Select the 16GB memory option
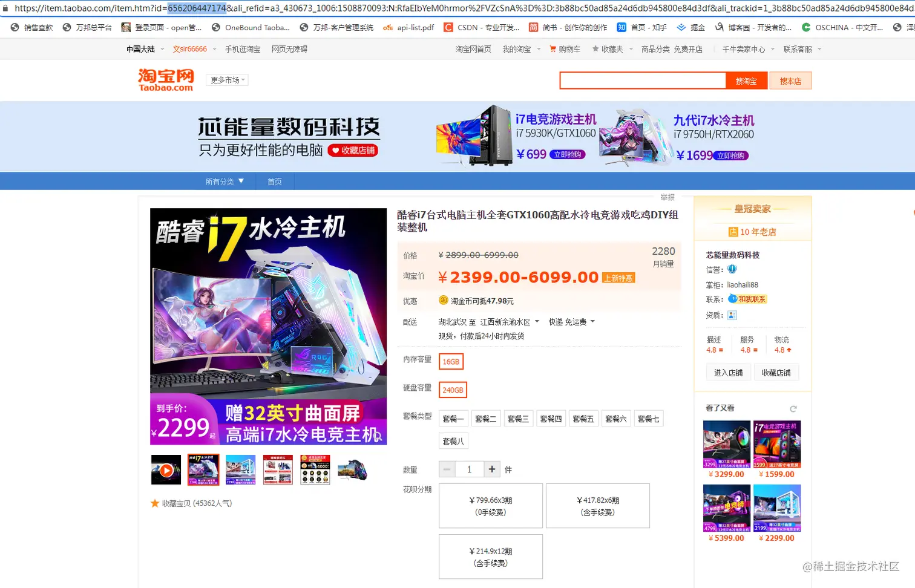Screen dimensions: 915x588 451,362
